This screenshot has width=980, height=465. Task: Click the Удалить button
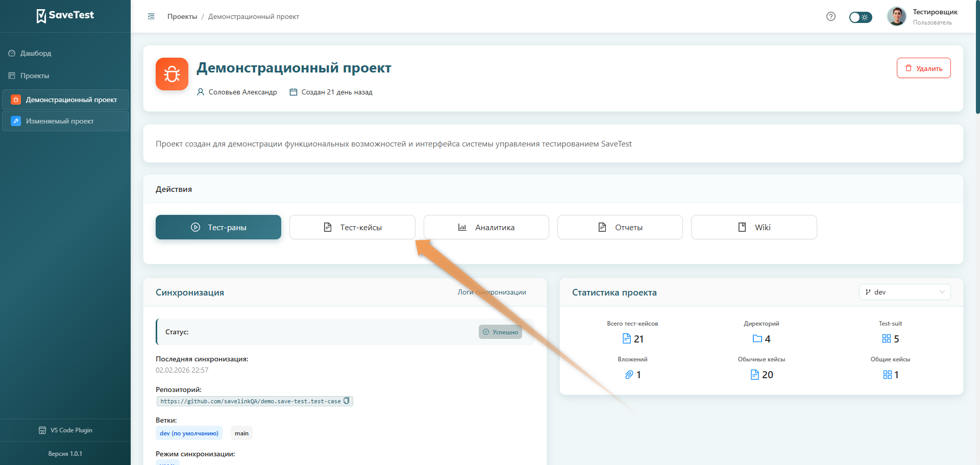(923, 68)
